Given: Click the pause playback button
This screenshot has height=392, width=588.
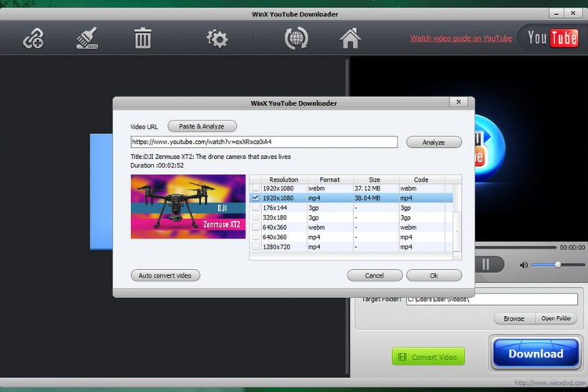Looking at the screenshot, I should click(x=486, y=264).
